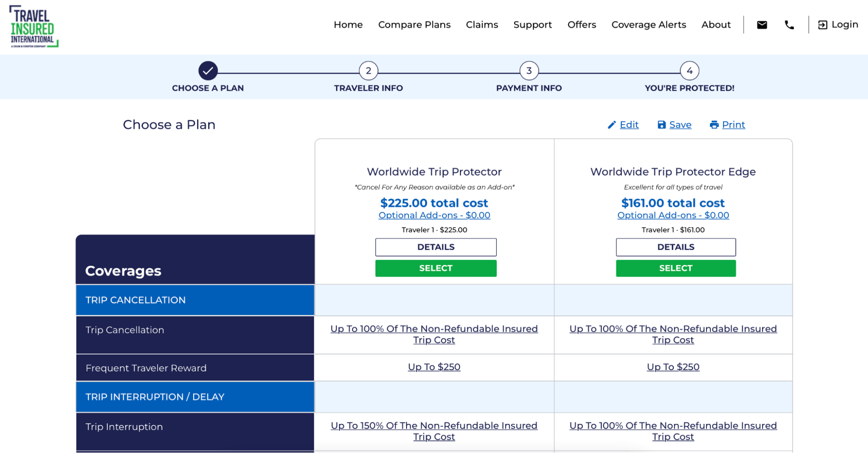Image resolution: width=868 pixels, height=453 pixels.
Task: Click the phone icon in header
Action: pos(789,25)
